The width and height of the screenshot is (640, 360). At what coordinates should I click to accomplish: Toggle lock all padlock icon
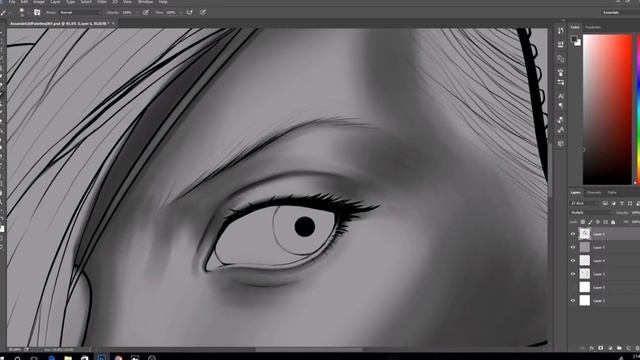(x=613, y=222)
